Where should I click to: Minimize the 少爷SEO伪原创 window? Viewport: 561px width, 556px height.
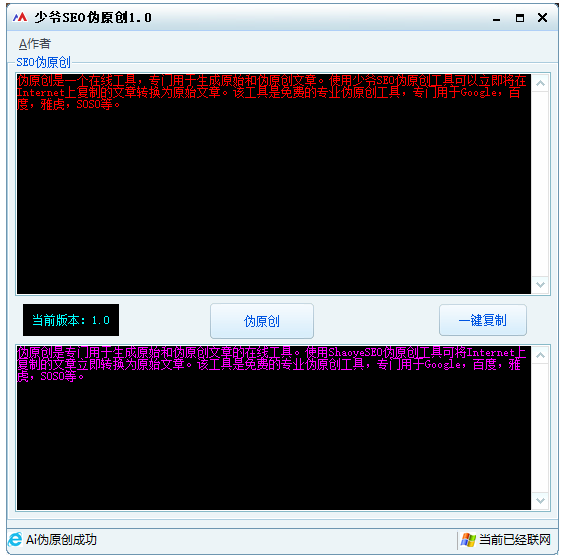point(496,18)
